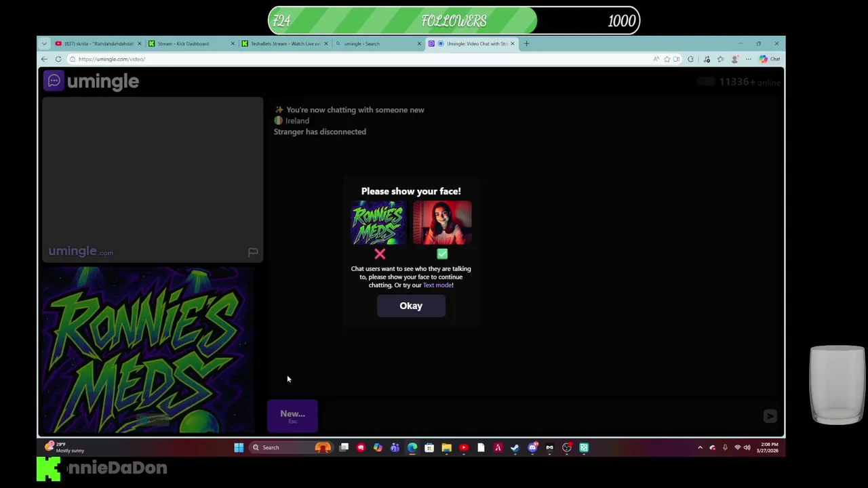Click the microphone tray icon
This screenshot has width=868, height=488.
tap(725, 447)
